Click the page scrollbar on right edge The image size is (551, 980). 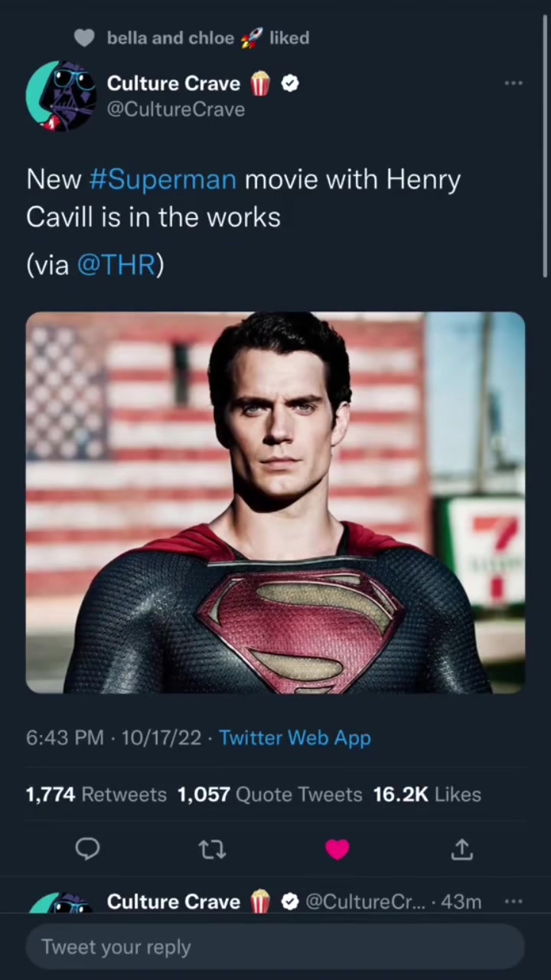click(x=546, y=145)
